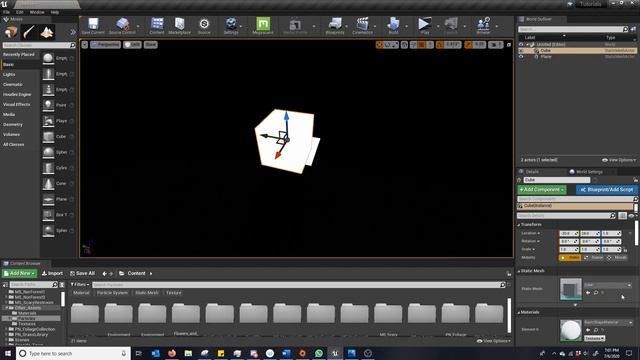The width and height of the screenshot is (640, 360).
Task: Click the viewport maximize/restore icon
Action: pos(509,44)
